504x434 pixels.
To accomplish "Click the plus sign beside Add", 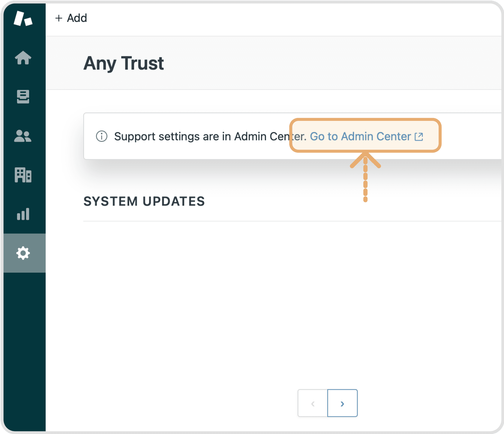I will (x=59, y=18).
